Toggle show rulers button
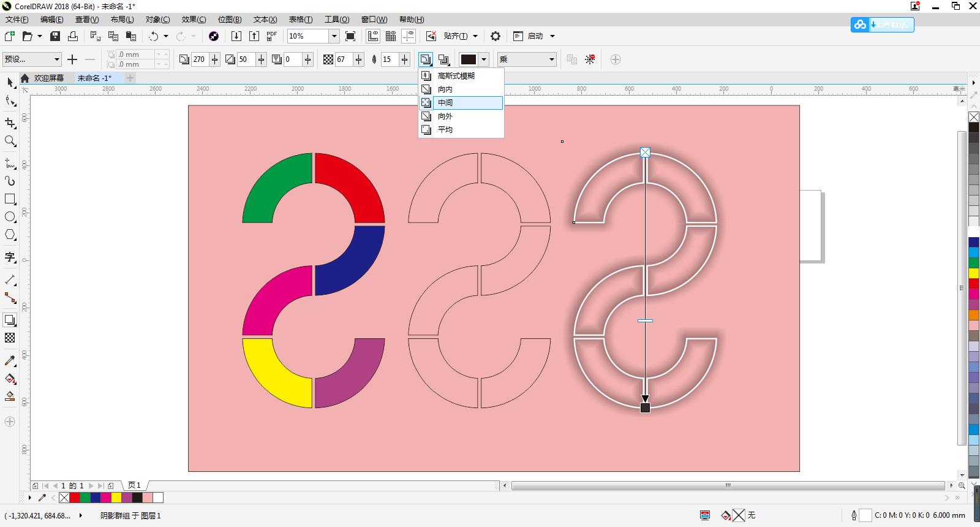This screenshot has width=980, height=527. tap(372, 36)
